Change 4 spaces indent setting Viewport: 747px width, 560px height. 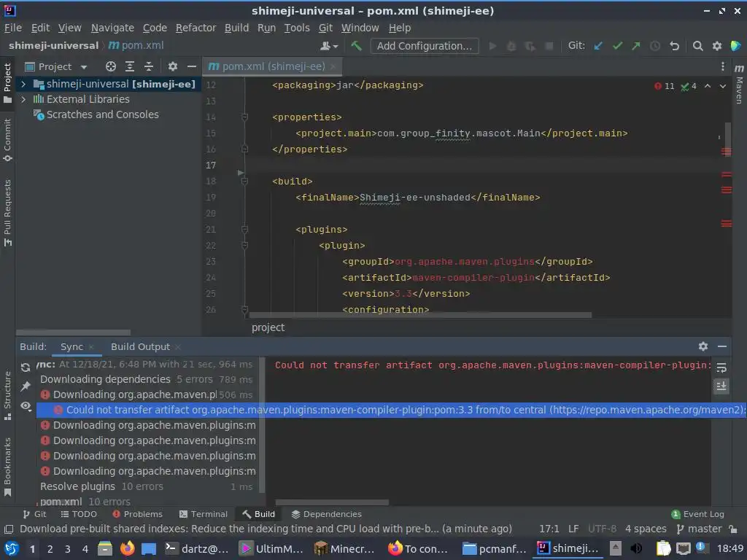646,529
